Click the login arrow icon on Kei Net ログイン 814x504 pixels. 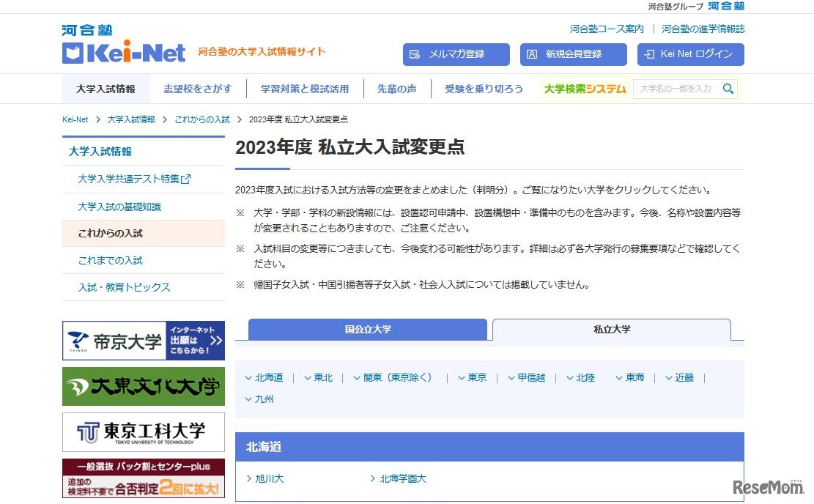pos(648,54)
